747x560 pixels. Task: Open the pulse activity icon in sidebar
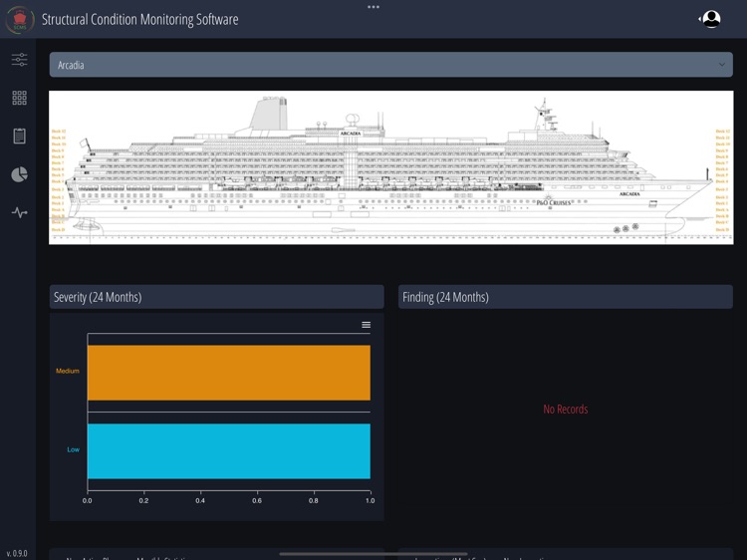pos(20,212)
